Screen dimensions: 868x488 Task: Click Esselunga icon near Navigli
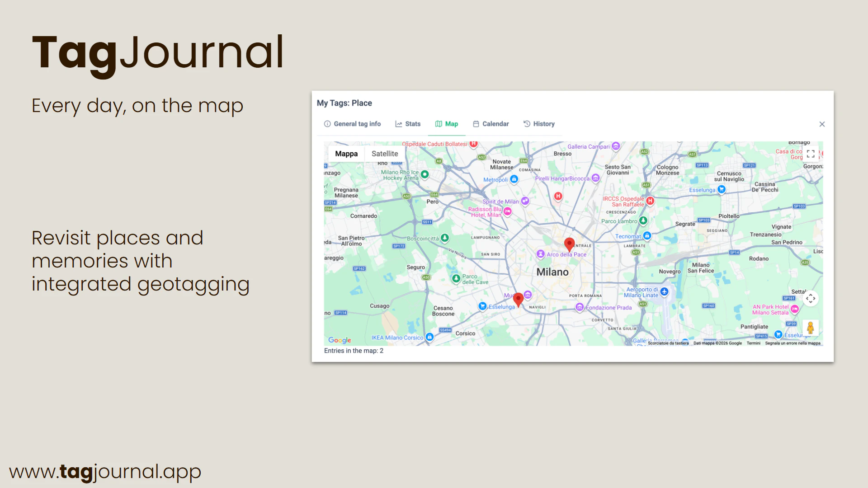[x=482, y=306]
